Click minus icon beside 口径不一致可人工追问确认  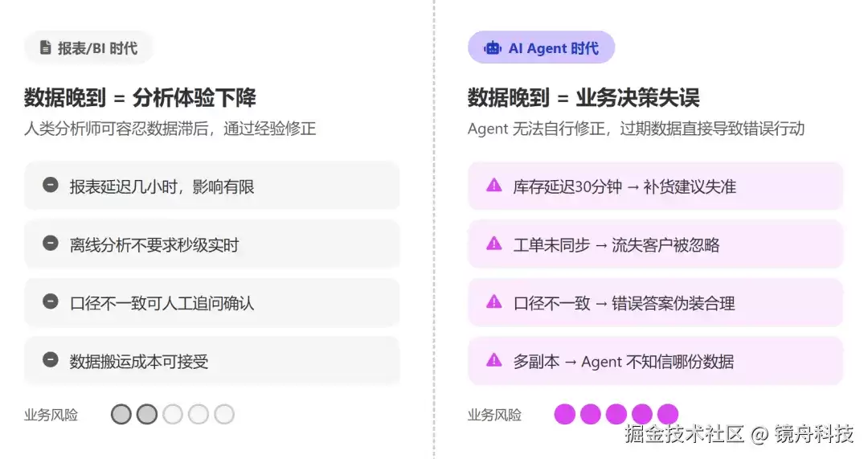pyautogui.click(x=51, y=301)
